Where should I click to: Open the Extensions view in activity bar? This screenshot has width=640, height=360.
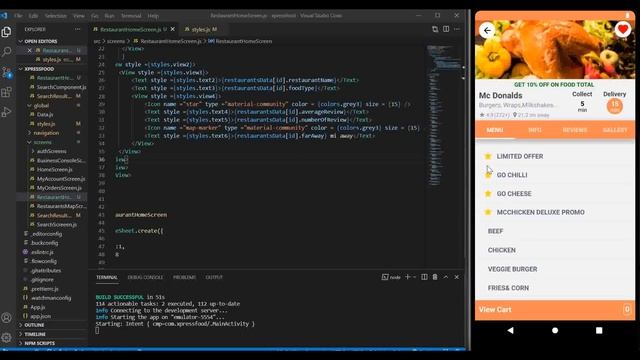coord(7,92)
